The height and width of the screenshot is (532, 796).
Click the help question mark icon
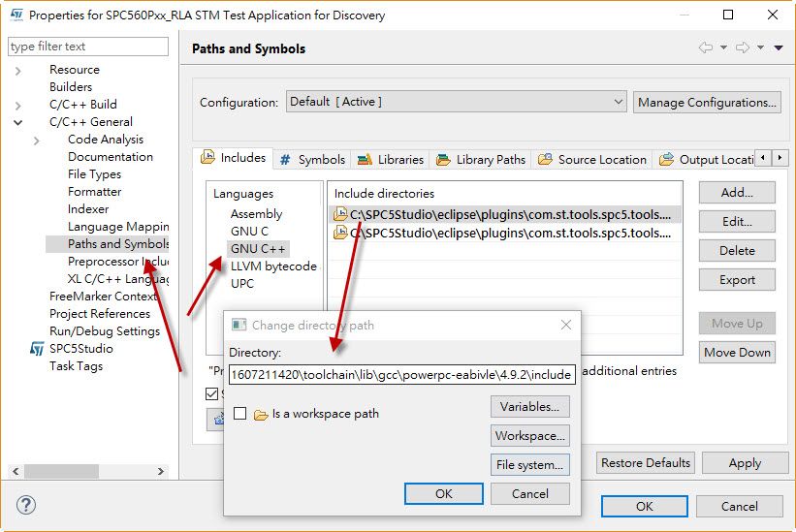click(26, 505)
